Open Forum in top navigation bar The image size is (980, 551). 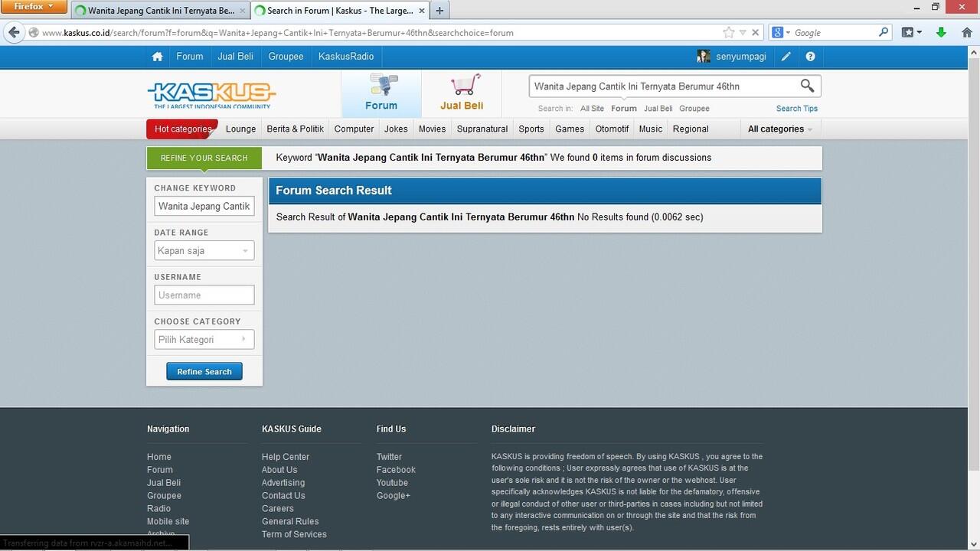click(x=190, y=57)
